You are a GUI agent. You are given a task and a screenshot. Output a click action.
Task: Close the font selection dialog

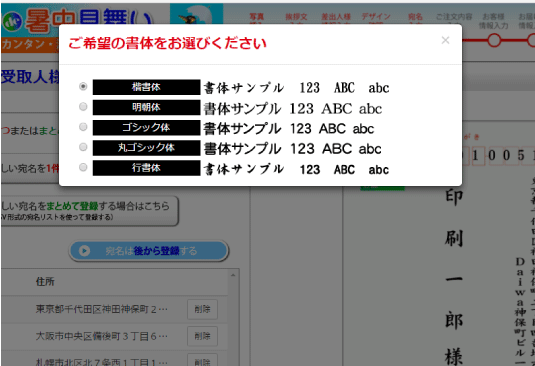tap(445, 40)
